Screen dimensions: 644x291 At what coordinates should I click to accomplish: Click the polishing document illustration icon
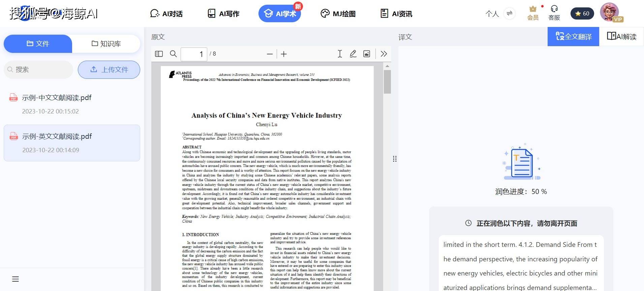521,162
